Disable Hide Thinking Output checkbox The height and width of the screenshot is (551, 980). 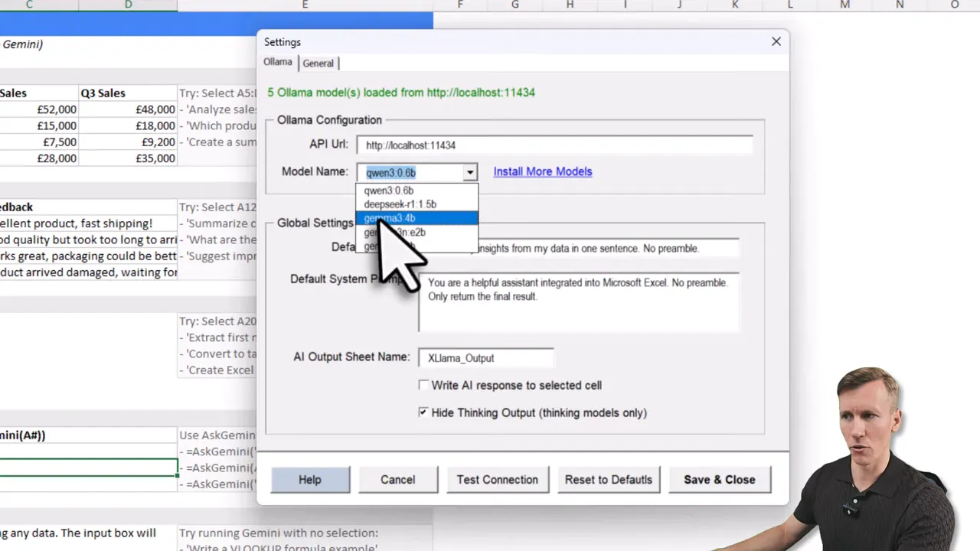(x=423, y=412)
